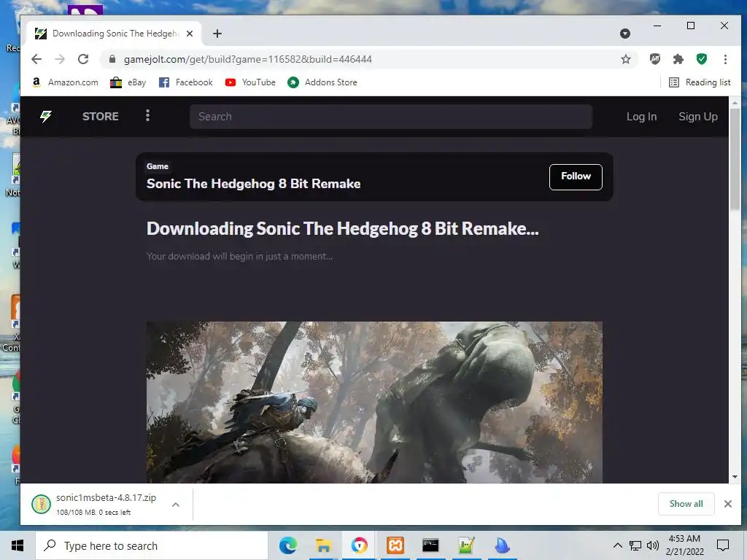This screenshot has height=560, width=747.
Task: Select the Downloading Sonic The Hedgehog tab
Action: [x=113, y=34]
